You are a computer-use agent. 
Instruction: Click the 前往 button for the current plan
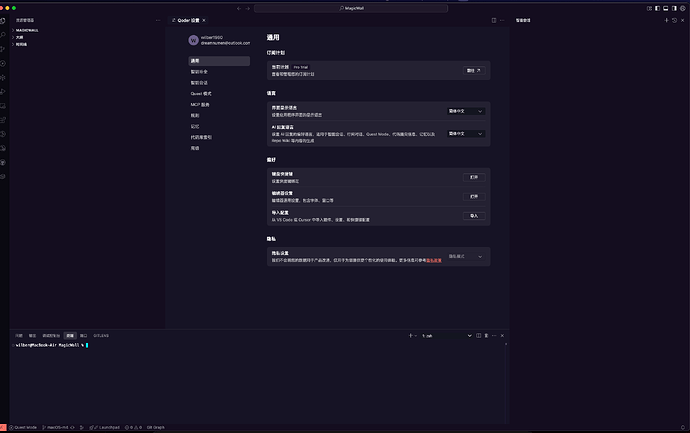coord(474,70)
